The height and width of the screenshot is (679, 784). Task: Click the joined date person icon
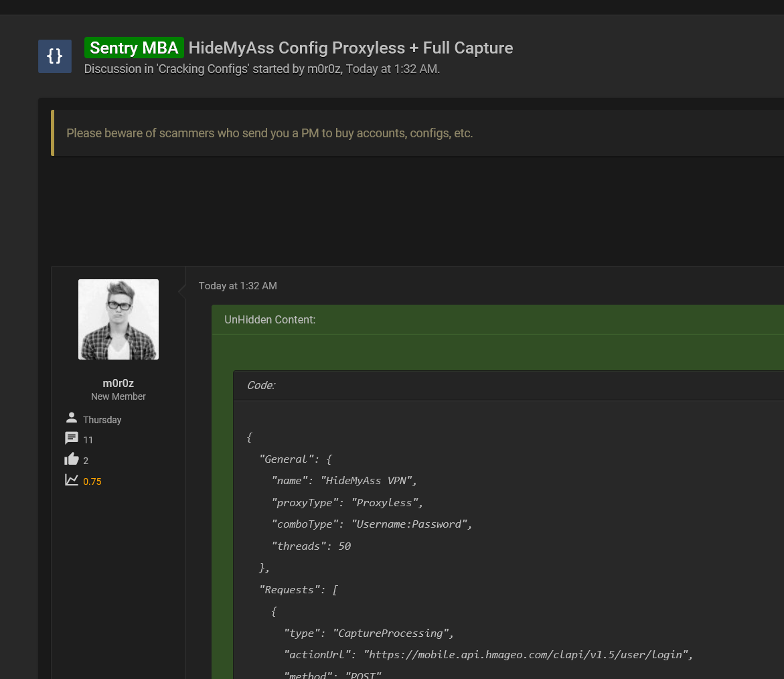tap(72, 418)
